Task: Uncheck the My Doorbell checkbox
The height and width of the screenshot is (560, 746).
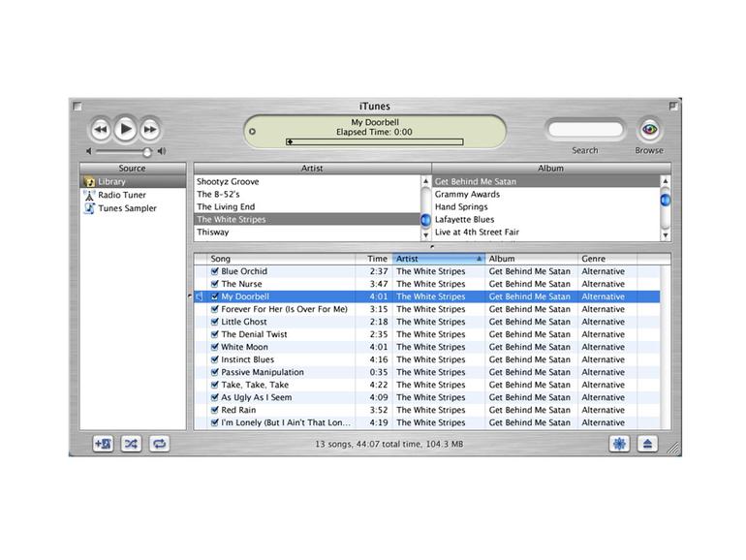Action: coord(214,296)
